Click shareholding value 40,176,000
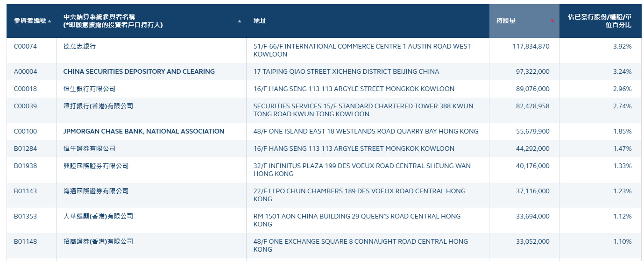 point(533,166)
